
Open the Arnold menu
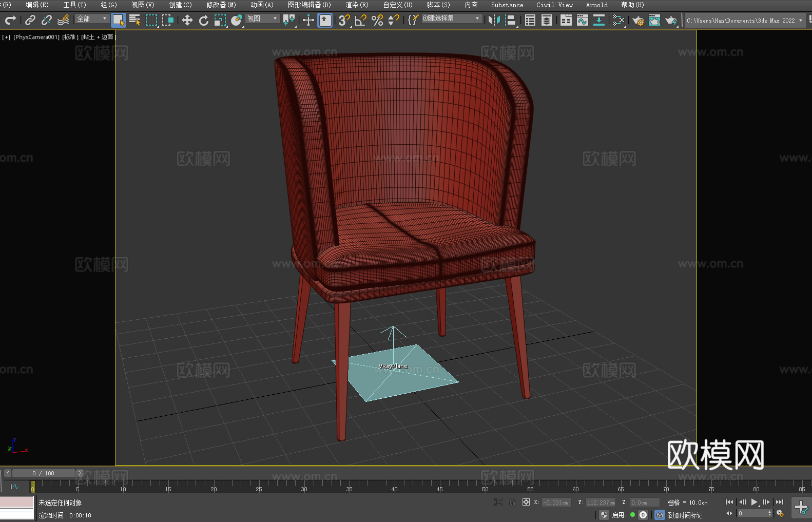(596, 5)
